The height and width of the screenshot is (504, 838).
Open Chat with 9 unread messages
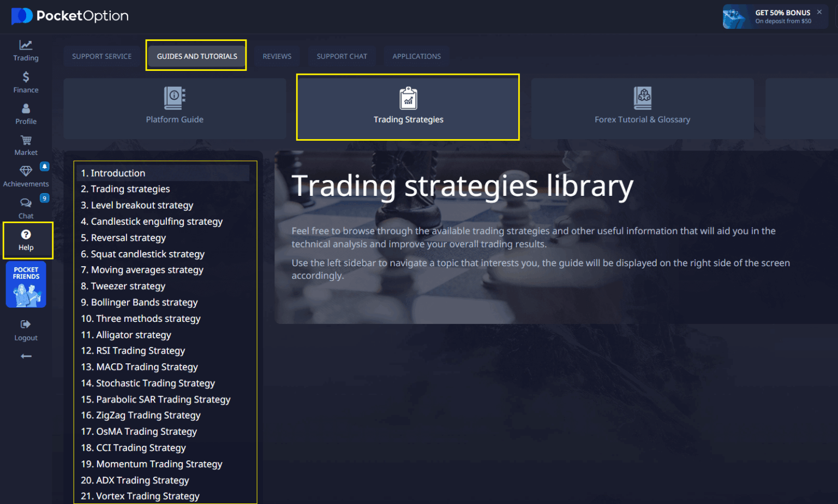(25, 207)
